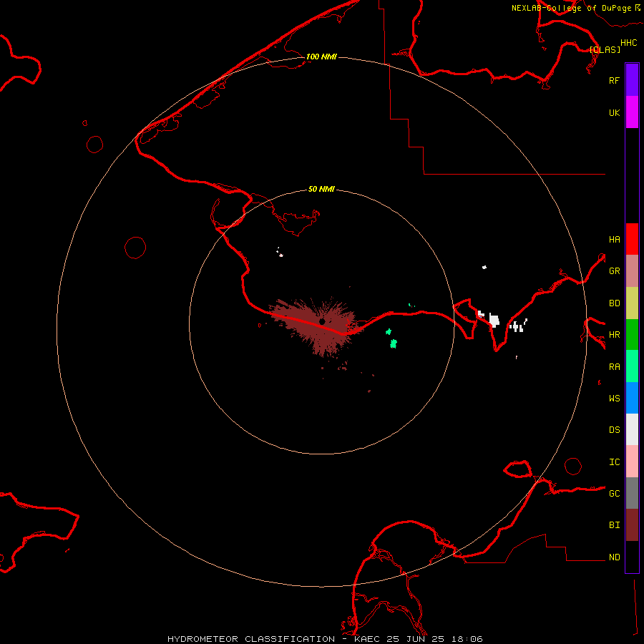The image size is (644, 644).
Task: Click the DS legend label
Action: pos(615,429)
